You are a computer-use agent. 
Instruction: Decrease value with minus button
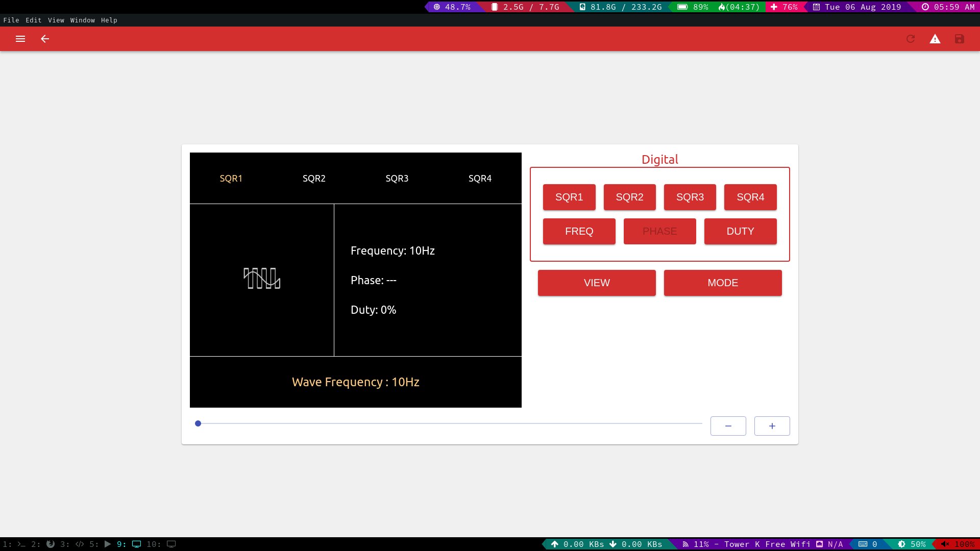coord(728,426)
